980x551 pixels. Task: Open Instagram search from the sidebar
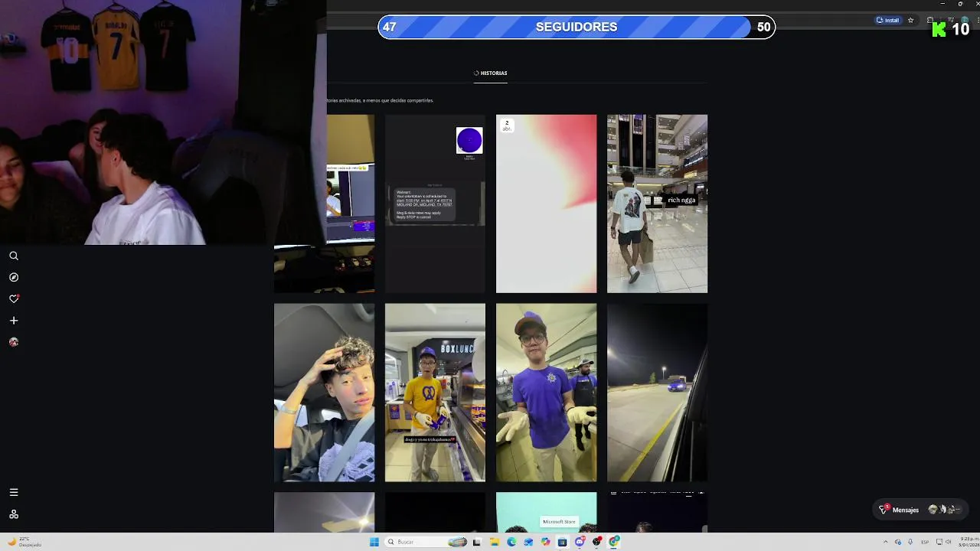[x=14, y=256]
